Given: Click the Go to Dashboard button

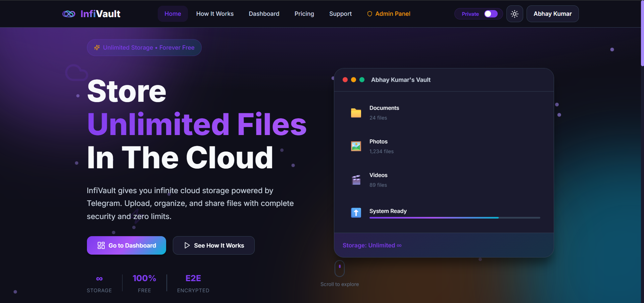Looking at the screenshot, I should (x=127, y=246).
